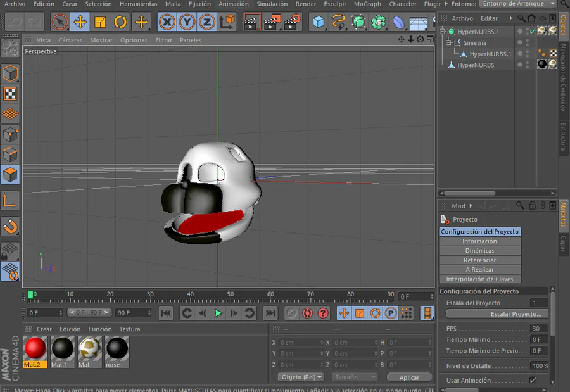This screenshot has width=570, height=392.
Task: Click the Aplicar button
Action: pos(409,377)
